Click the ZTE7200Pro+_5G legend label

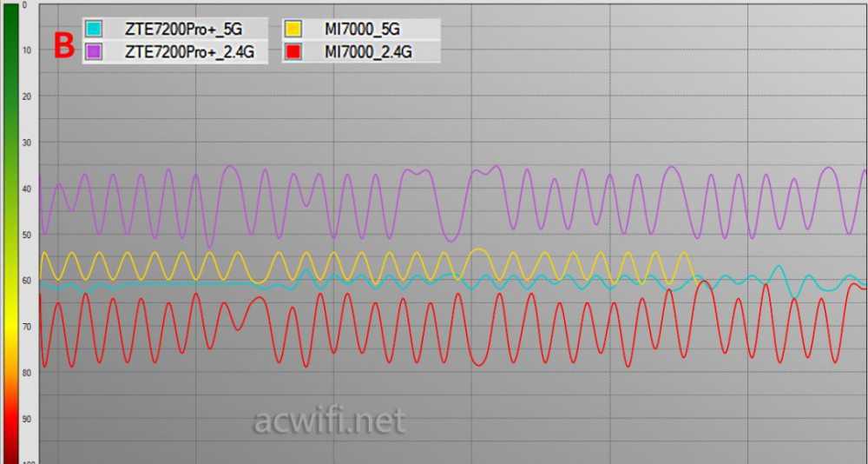click(184, 29)
